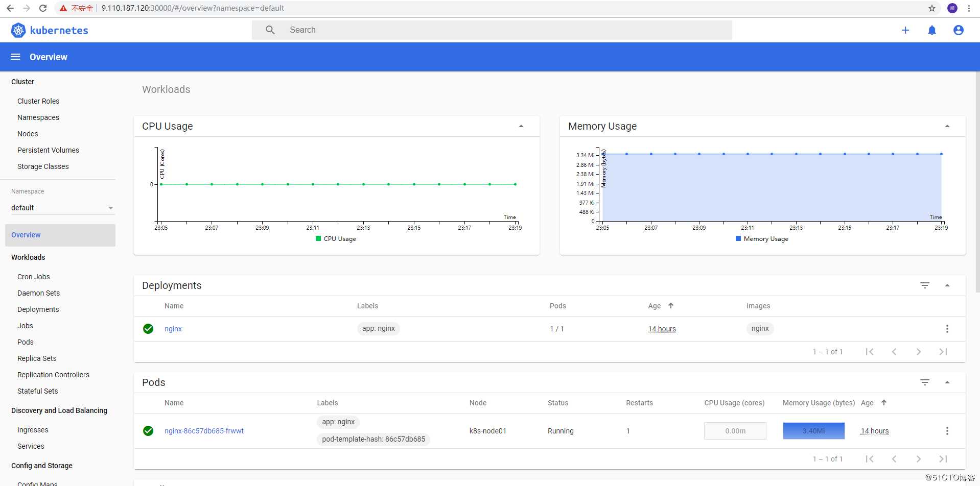Open filter icon in Deployments card
980x486 pixels.
click(924, 285)
